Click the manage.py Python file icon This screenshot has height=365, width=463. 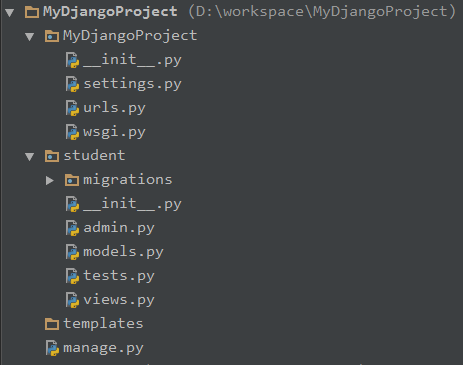[52, 348]
